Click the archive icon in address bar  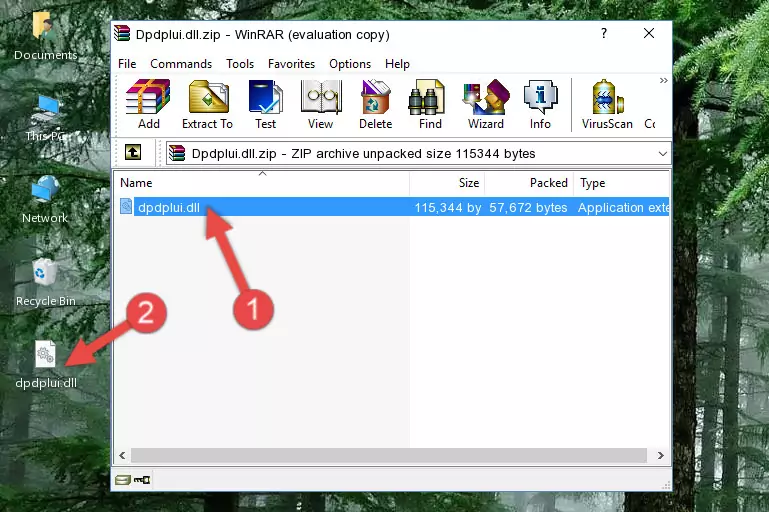click(x=177, y=154)
